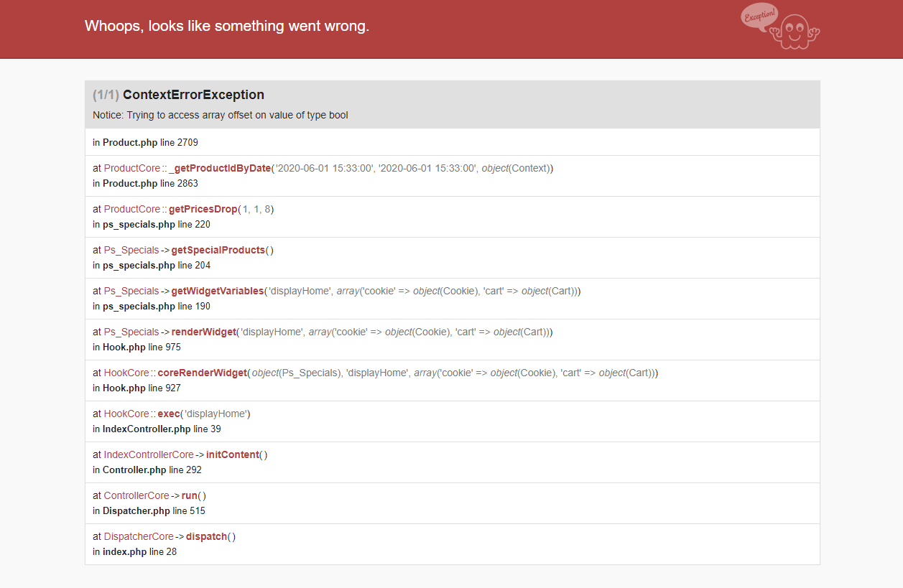Click the (1/1) exception counter
Viewport: 903px width, 588px height.
tap(105, 94)
